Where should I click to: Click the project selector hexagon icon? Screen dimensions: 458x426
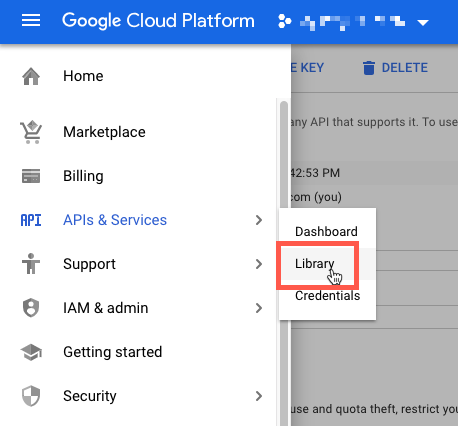(284, 21)
